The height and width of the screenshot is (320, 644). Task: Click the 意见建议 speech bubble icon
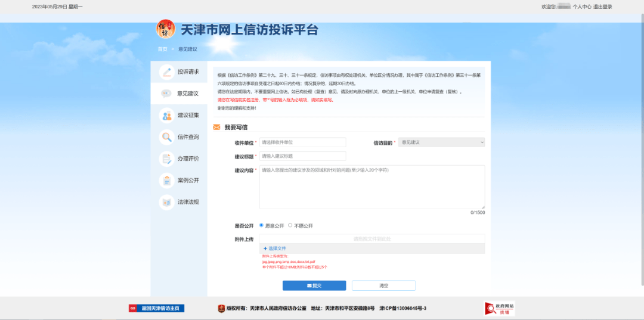(x=167, y=94)
